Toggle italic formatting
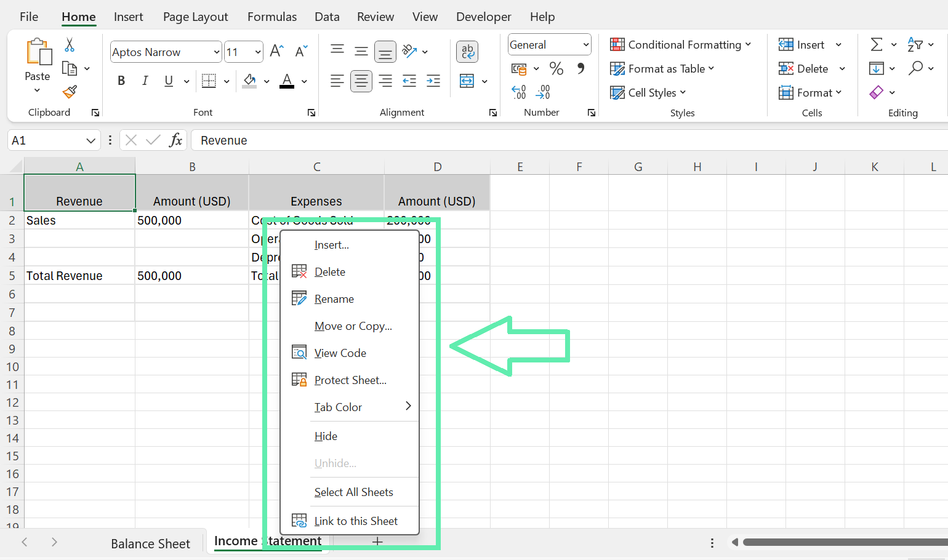 coord(145,80)
